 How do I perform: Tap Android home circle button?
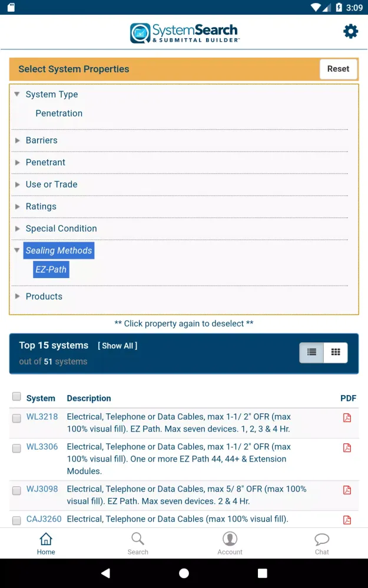click(x=184, y=573)
